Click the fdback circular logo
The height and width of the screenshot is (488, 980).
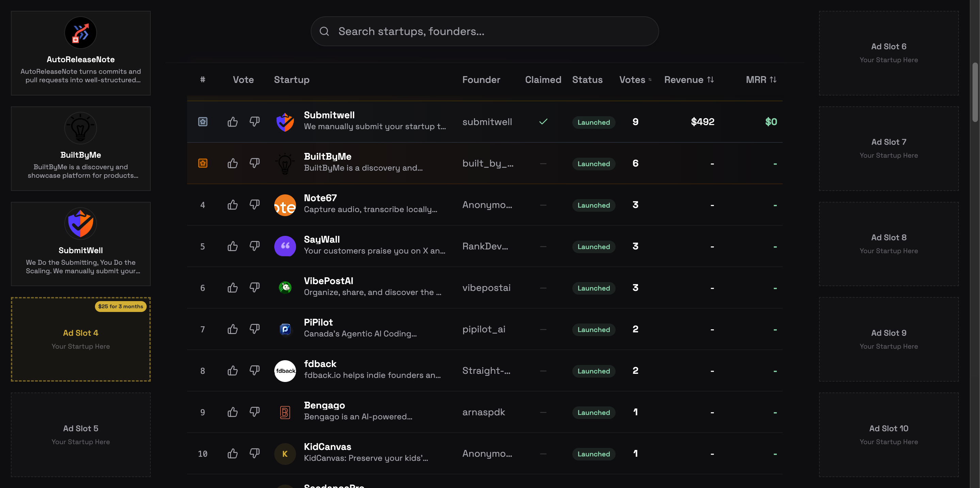pos(284,370)
